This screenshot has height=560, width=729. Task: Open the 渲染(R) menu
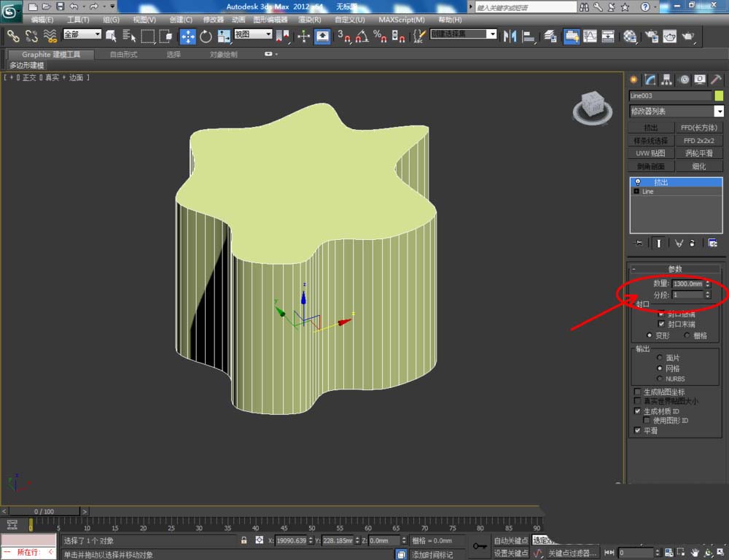(309, 20)
